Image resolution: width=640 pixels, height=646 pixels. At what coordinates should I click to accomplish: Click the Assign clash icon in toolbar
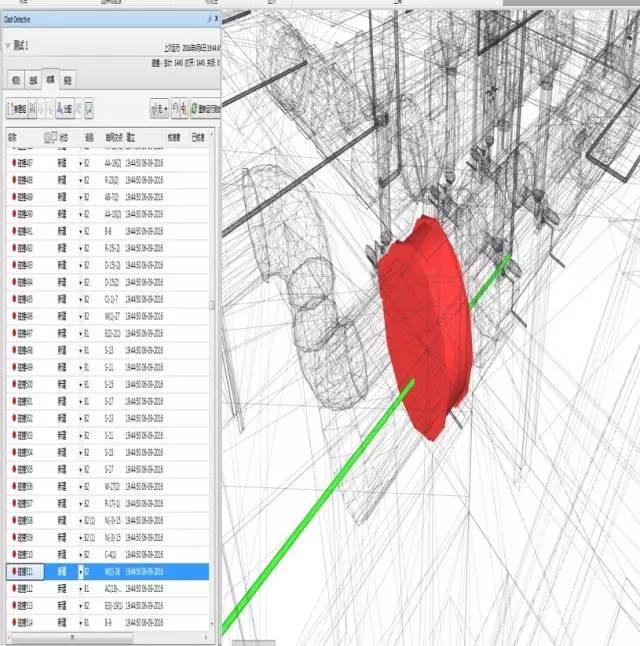(x=62, y=107)
